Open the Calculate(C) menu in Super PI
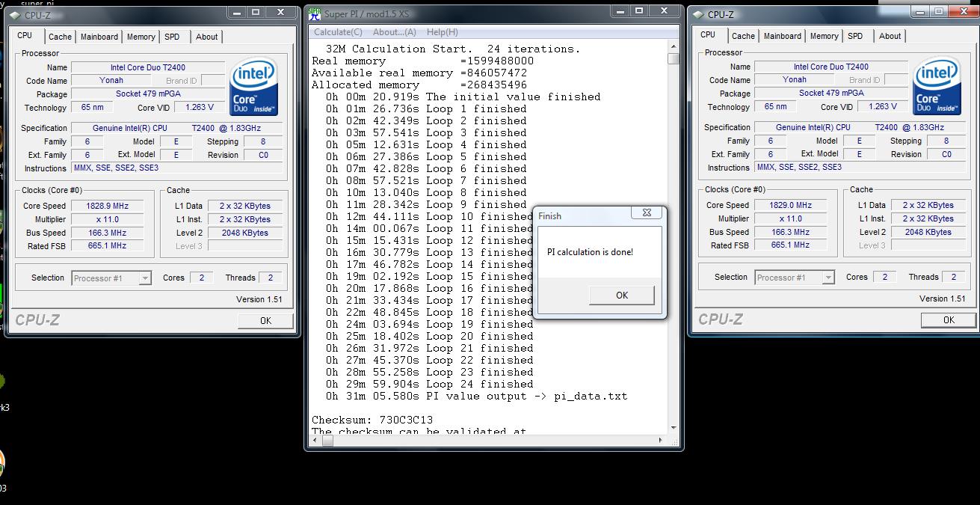Viewport: 980px width, 505px height. (338, 32)
